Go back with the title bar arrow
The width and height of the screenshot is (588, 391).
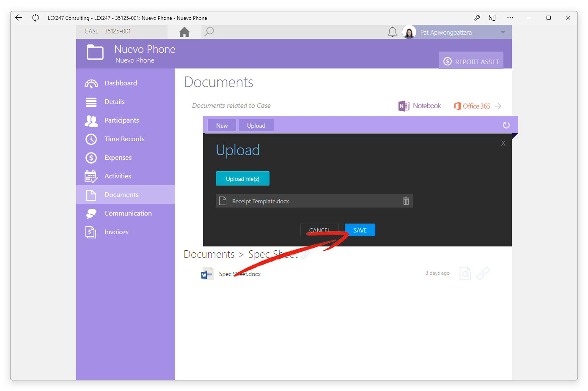pos(18,18)
